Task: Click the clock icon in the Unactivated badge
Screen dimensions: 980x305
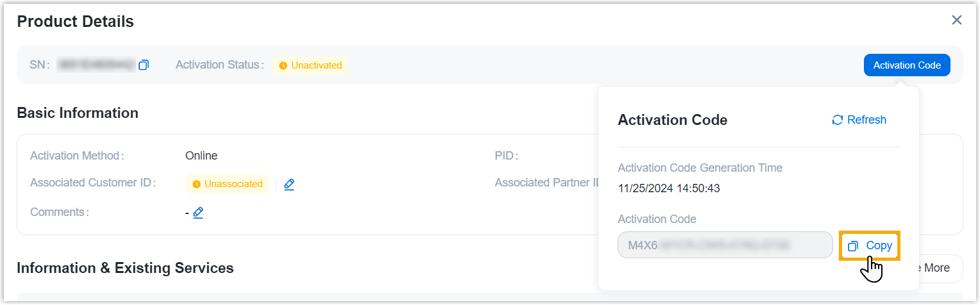Action: click(283, 65)
